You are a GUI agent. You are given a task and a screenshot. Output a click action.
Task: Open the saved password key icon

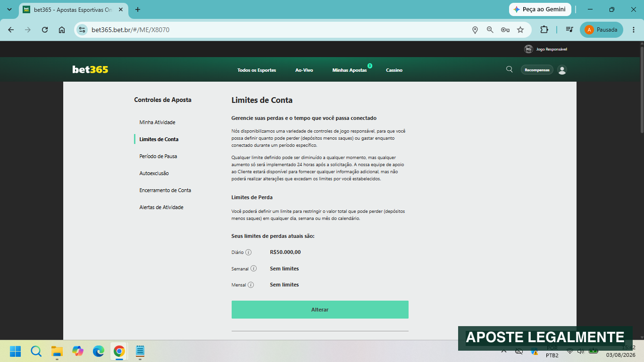505,30
